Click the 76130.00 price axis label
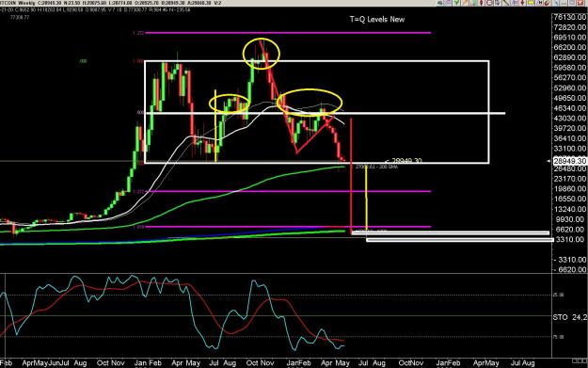The image size is (588, 368). 569,18
